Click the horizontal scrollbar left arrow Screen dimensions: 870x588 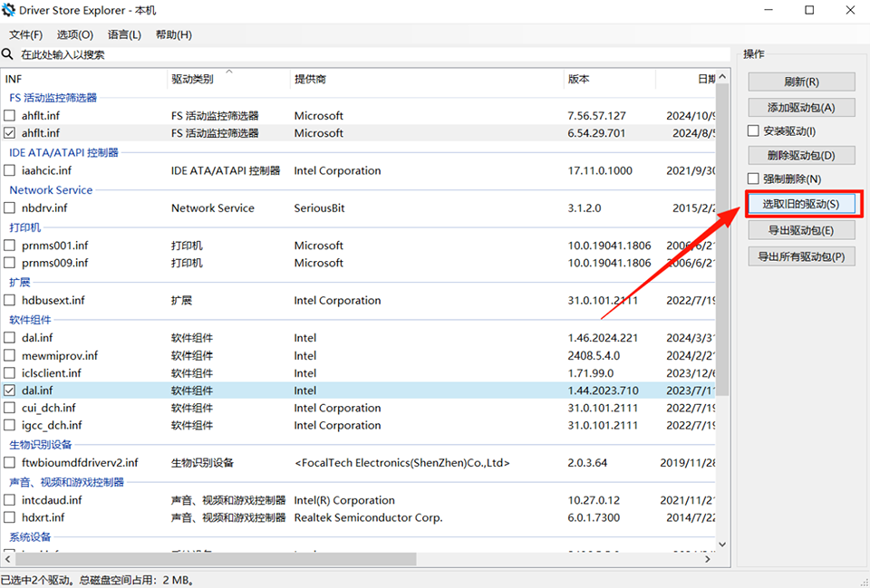pos(8,559)
